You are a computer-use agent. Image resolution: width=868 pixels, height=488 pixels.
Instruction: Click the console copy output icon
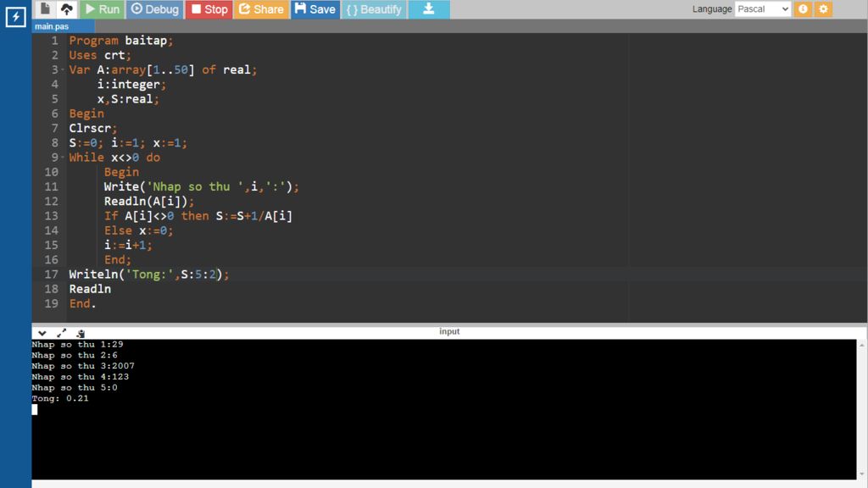click(81, 333)
